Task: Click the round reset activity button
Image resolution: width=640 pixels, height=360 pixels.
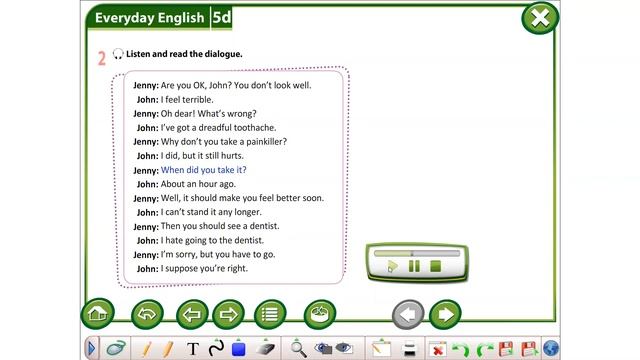Action: click(x=320, y=314)
